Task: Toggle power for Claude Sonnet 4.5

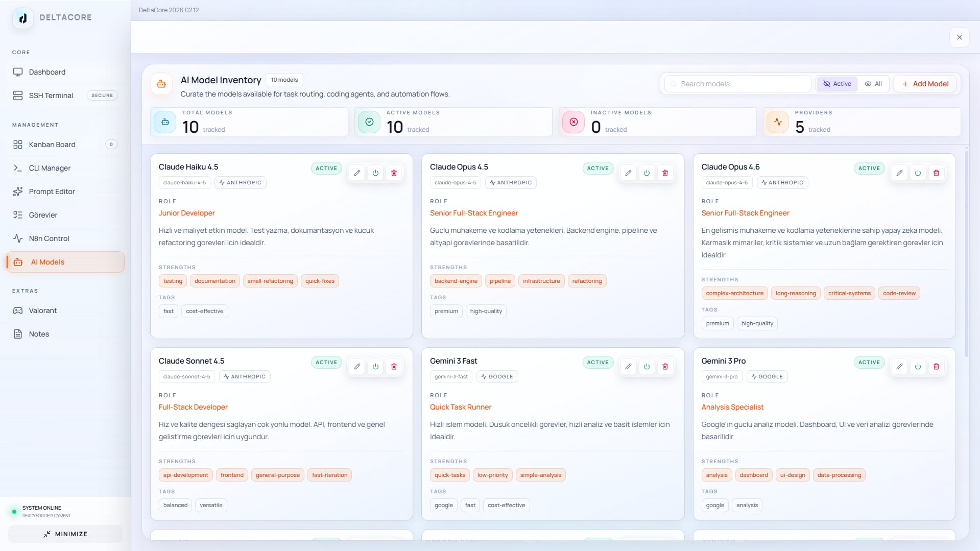Action: [x=375, y=366]
